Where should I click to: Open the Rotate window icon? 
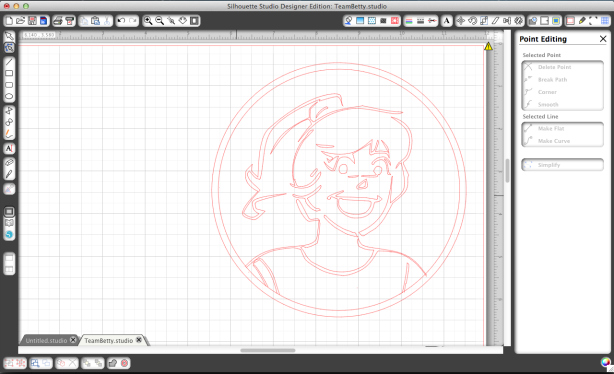pyautogui.click(x=472, y=21)
